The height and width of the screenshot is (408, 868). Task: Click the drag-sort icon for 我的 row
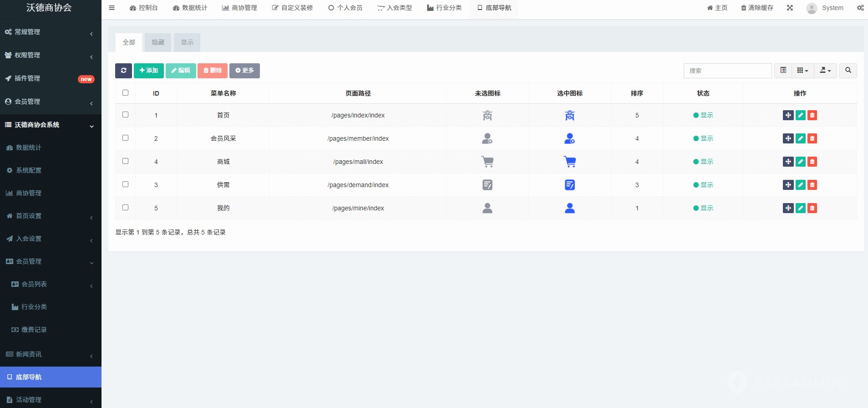click(788, 208)
